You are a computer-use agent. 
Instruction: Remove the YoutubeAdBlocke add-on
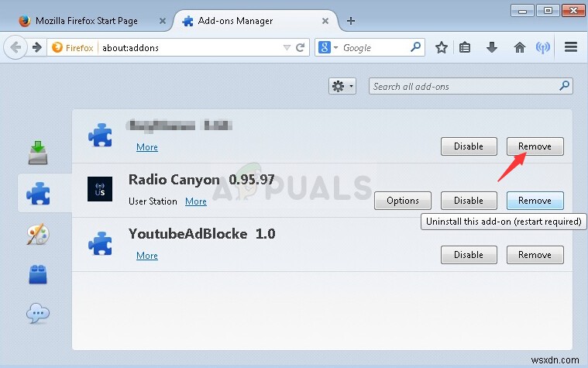[x=535, y=255]
